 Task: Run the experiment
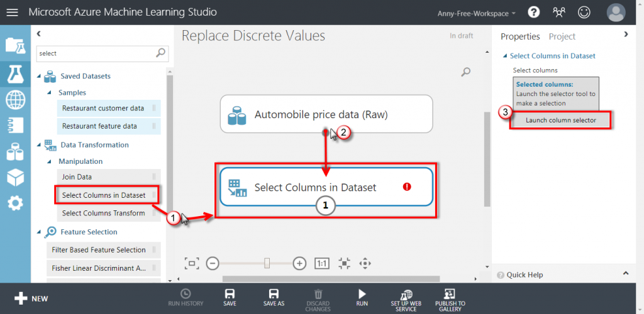click(x=362, y=297)
